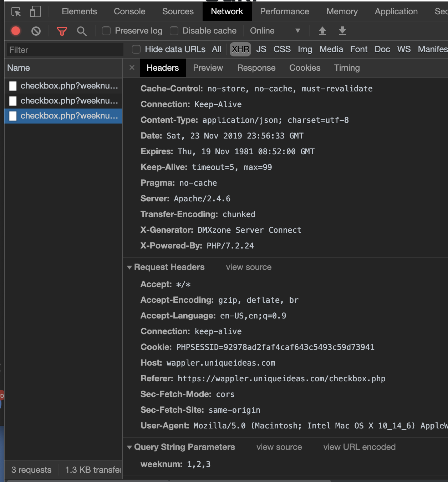Select the highlighted third checkbox.php request
Image resolution: width=448 pixels, height=482 pixels.
(x=63, y=116)
